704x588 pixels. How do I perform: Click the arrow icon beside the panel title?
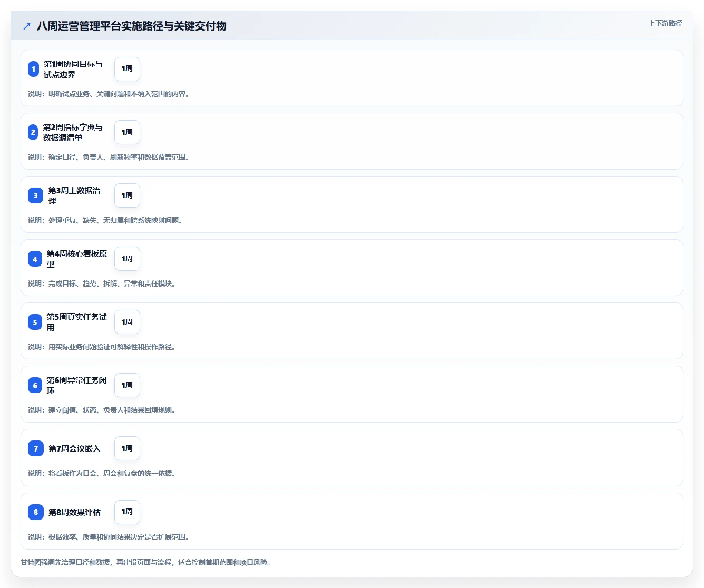(27, 26)
